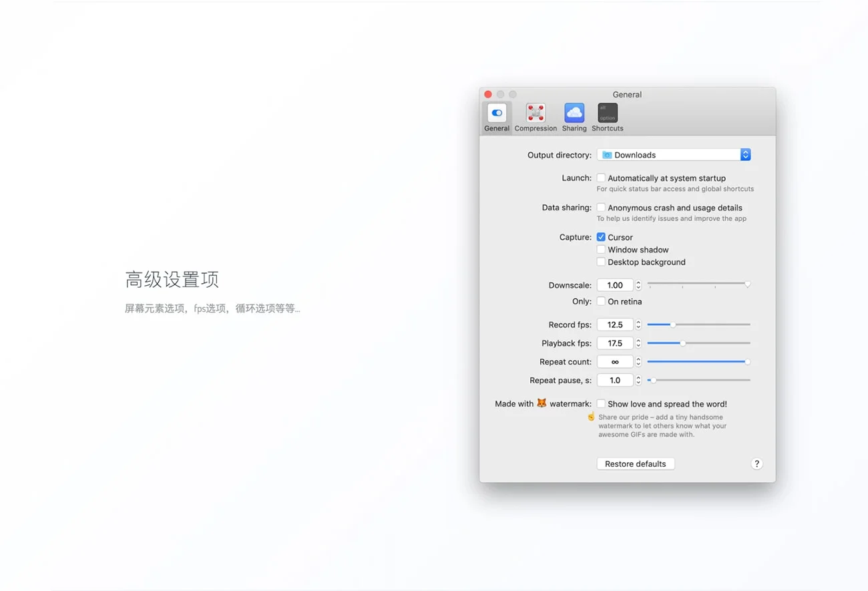Open the Compression preferences icon

click(535, 114)
